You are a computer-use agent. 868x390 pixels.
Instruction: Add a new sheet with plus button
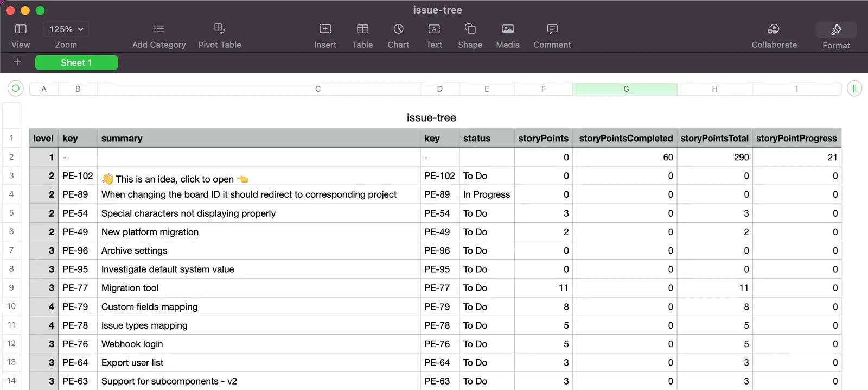[17, 62]
